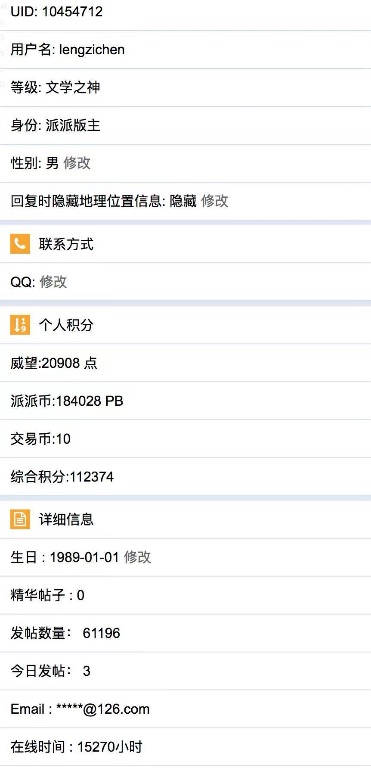Screen dimensions: 371x768
Task: Click 修改 beside the QQ field
Action: click(53, 282)
